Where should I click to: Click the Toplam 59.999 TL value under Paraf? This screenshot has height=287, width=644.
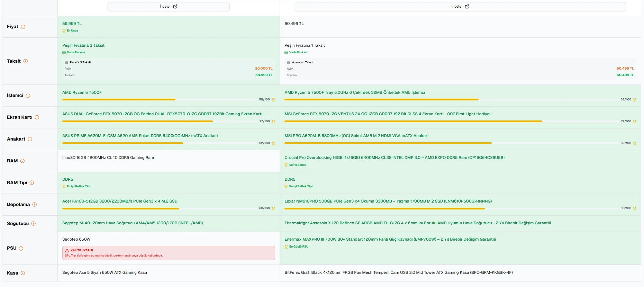pyautogui.click(x=264, y=75)
